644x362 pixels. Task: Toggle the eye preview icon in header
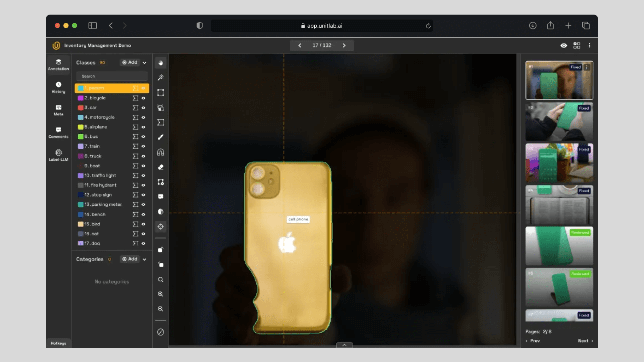coord(564,45)
